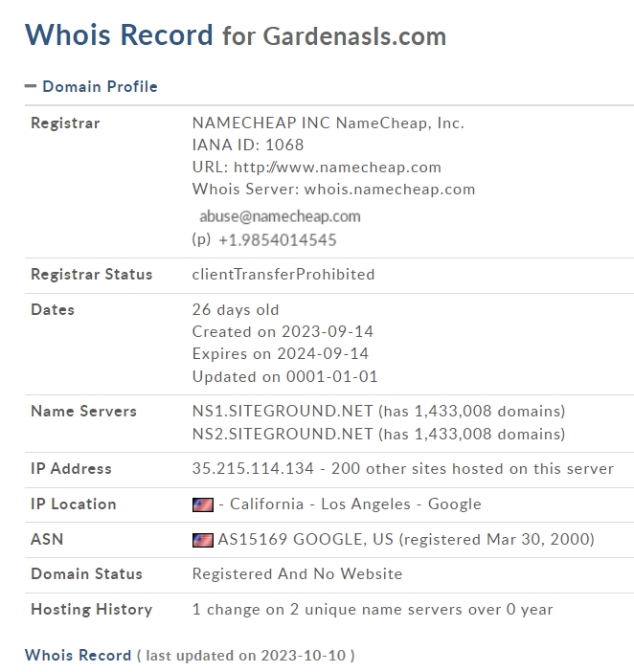Click US flag icon in IP Location row
The width and height of the screenshot is (634, 672).
(203, 504)
